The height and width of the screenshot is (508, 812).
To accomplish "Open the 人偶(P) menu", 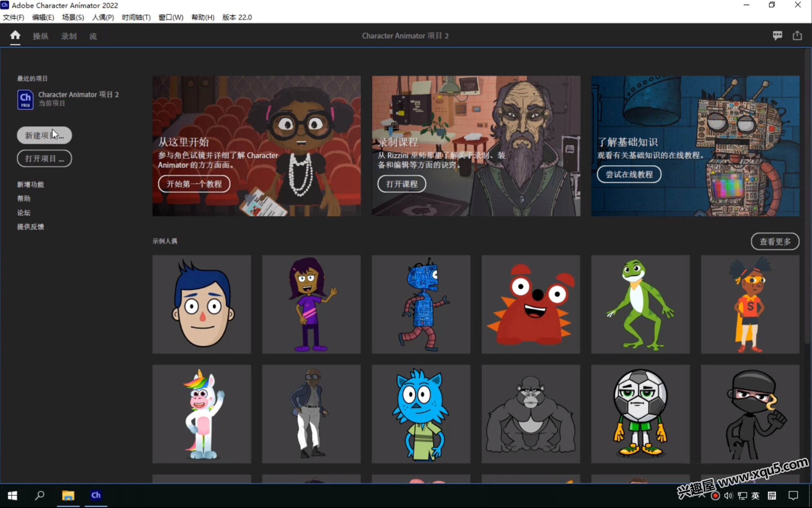I will click(103, 17).
